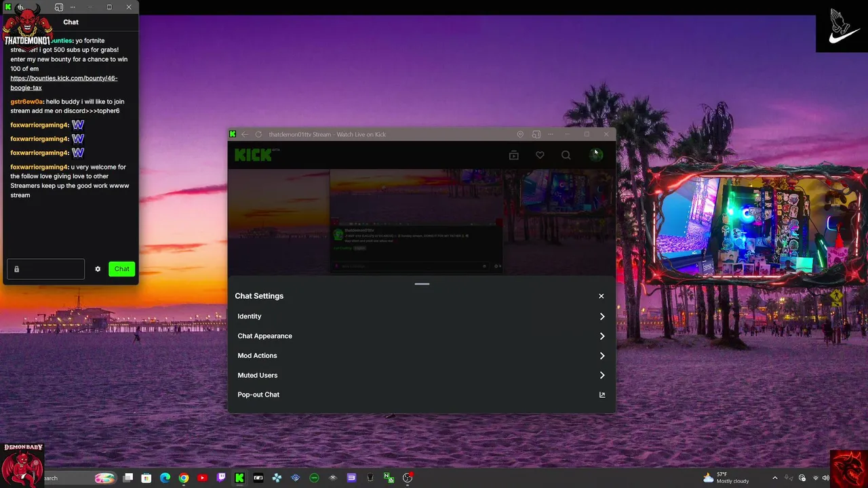Click the Chat header title
Viewport: 868px width, 488px height.
(x=71, y=22)
